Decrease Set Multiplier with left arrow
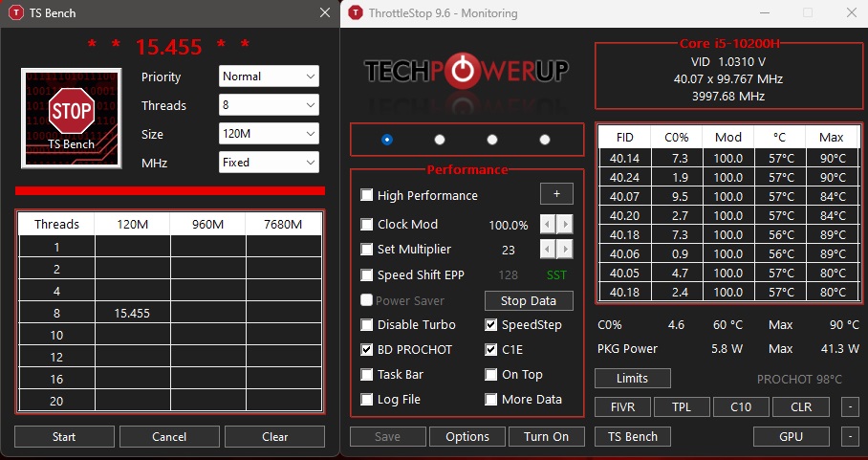Image resolution: width=868 pixels, height=460 pixels. (548, 249)
